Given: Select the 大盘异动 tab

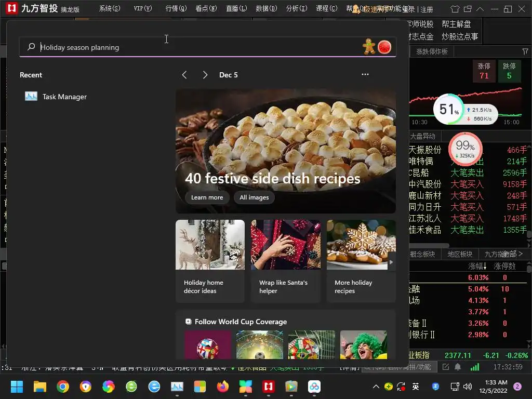Looking at the screenshot, I should [423, 137].
